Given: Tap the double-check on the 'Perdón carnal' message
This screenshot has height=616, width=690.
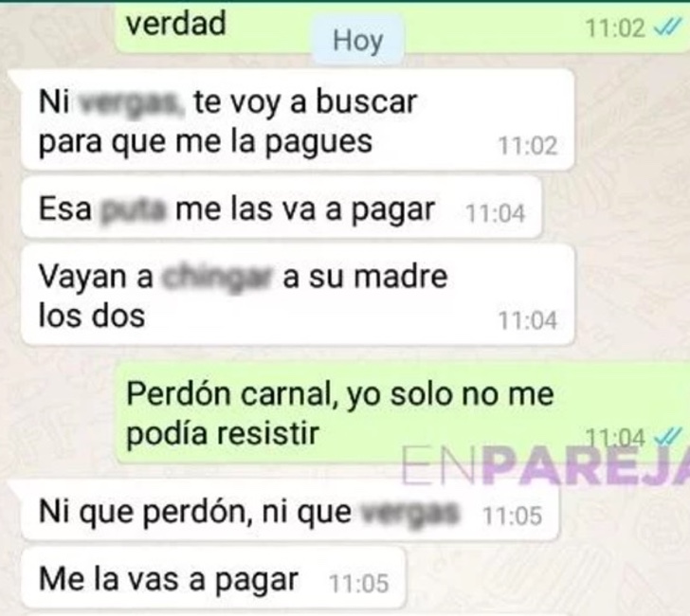Looking at the screenshot, I should [668, 437].
